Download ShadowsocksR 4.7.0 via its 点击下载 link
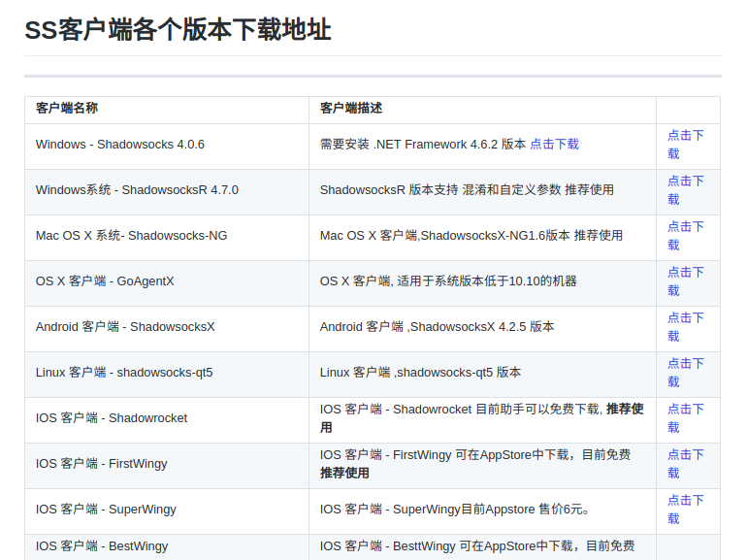 pos(685,181)
